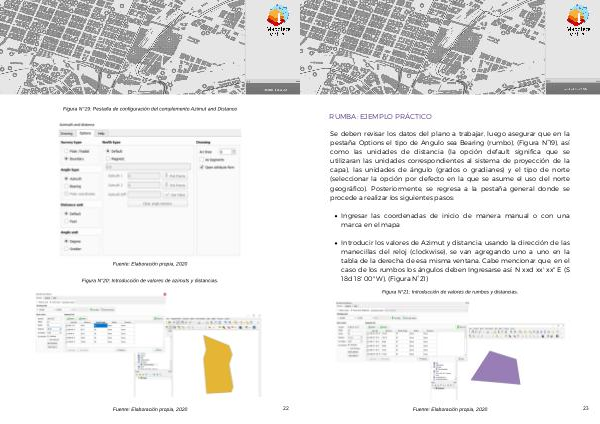Select Bearing as the angle type
Screen dimensions: 600x424
(66, 184)
